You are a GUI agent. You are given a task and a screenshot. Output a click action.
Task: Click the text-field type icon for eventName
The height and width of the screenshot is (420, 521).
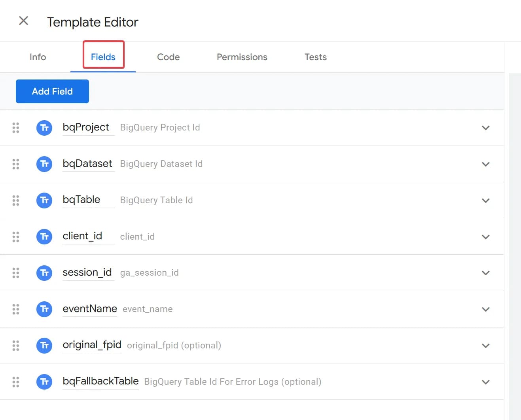point(44,309)
